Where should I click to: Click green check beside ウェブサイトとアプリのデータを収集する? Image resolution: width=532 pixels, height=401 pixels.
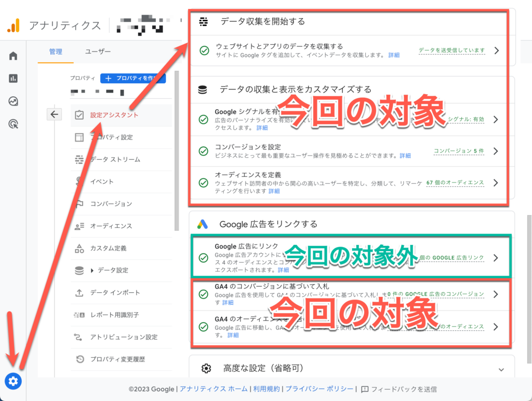coord(204,50)
